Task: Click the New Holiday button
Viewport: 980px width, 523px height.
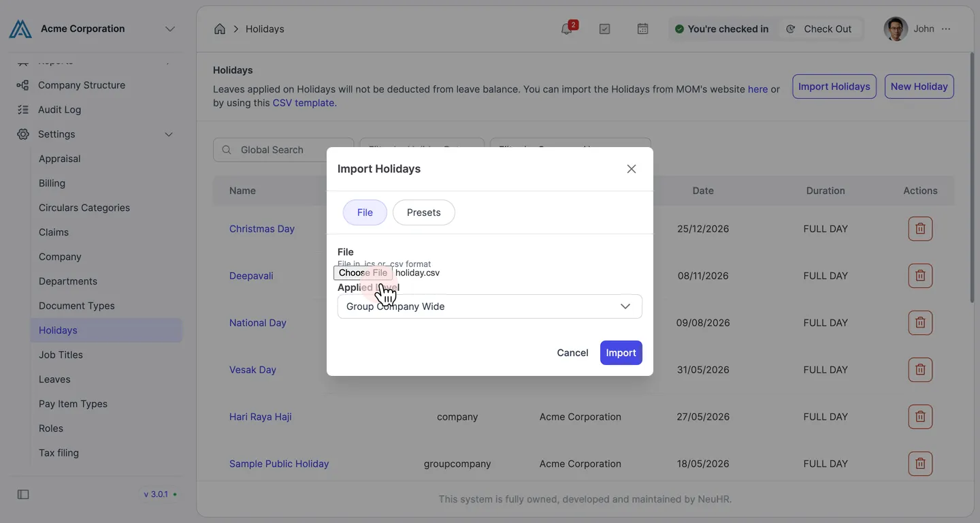Action: coord(919,86)
